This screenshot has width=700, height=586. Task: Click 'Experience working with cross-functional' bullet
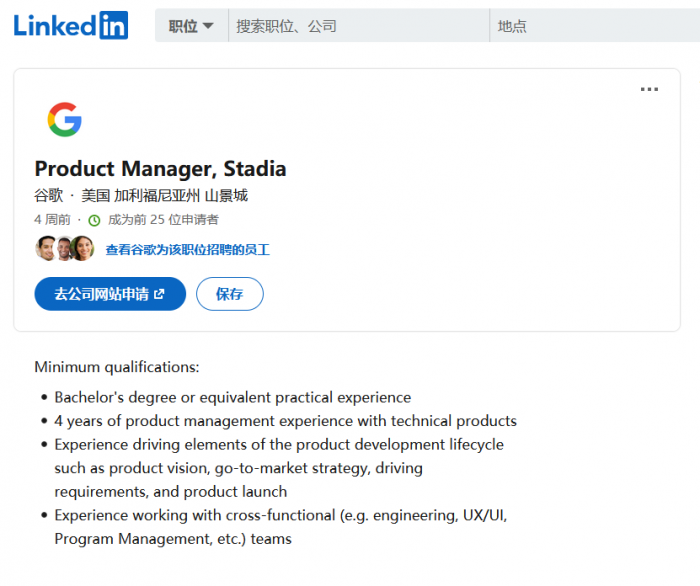(x=281, y=527)
